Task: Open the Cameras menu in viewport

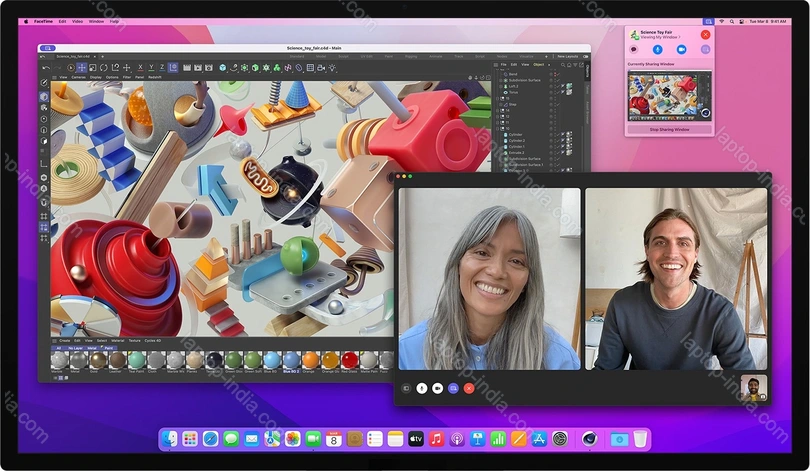Action: point(78,77)
